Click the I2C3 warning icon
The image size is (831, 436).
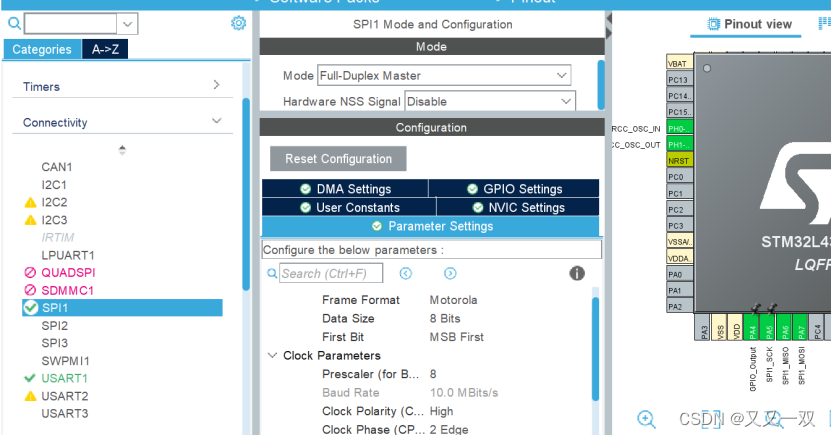[x=31, y=220]
